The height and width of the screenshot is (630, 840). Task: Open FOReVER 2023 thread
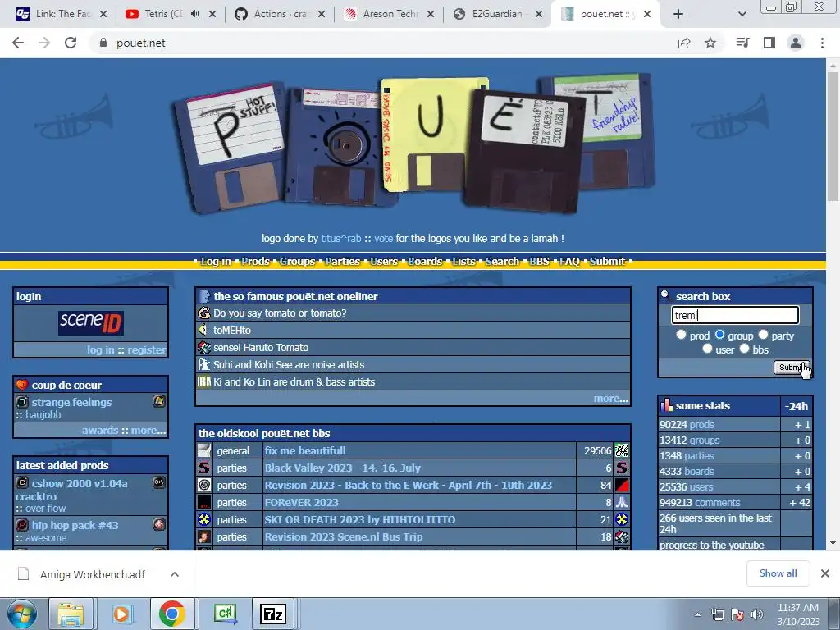(x=302, y=503)
